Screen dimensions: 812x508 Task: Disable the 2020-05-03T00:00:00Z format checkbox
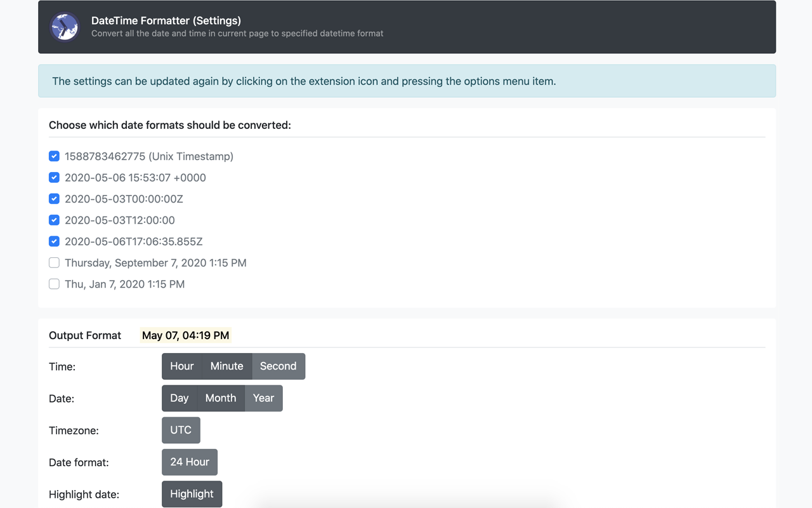click(54, 199)
